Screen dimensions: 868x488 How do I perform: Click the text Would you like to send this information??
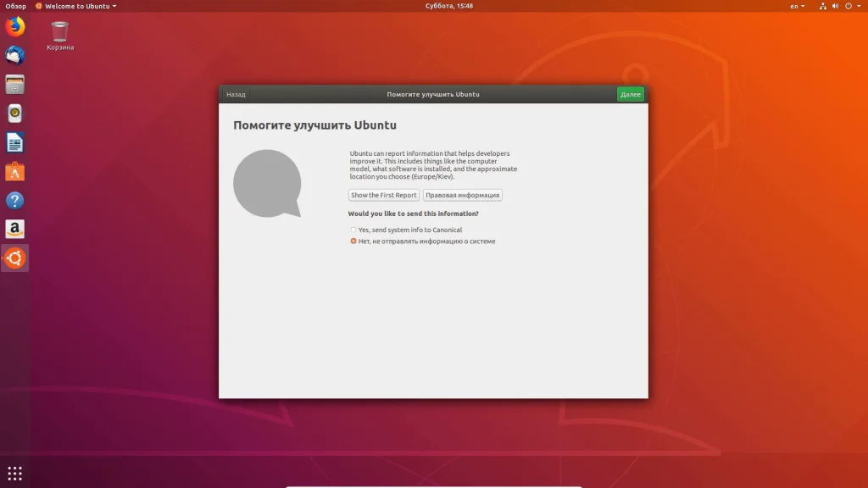(x=414, y=213)
